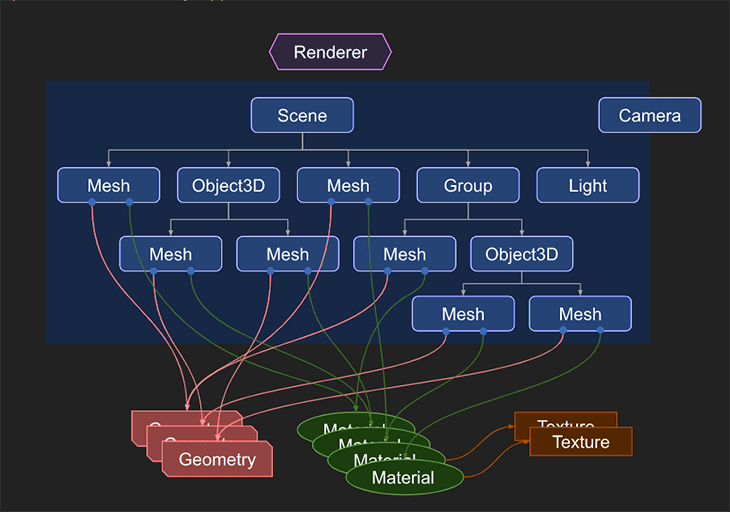Select the Scene node
Viewport: 730px width, 512px height.
302,115
